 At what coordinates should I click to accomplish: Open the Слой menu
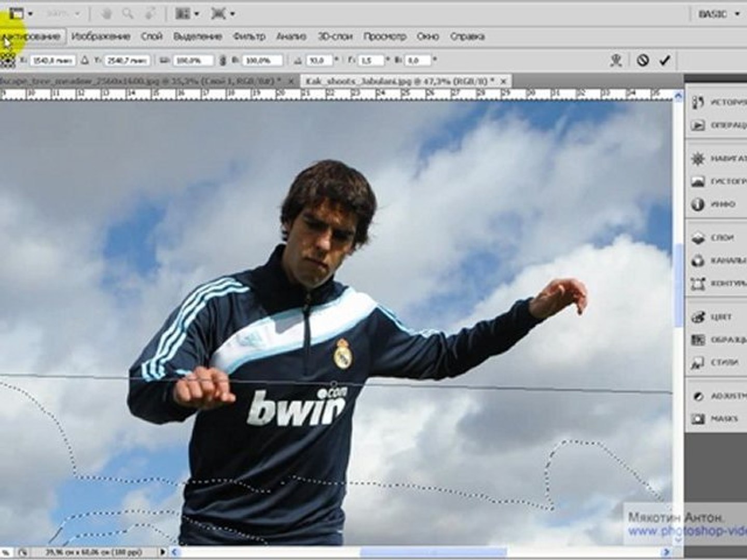tap(151, 36)
